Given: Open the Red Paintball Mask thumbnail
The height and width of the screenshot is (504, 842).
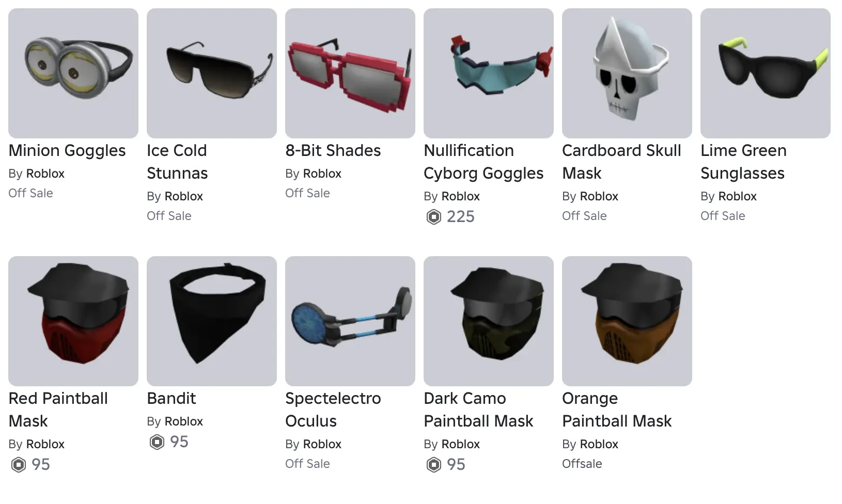Looking at the screenshot, I should 73,321.
